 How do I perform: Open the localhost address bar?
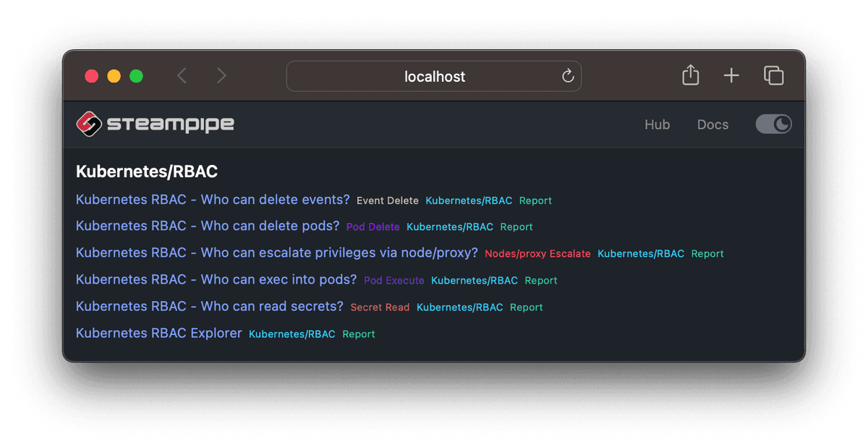(x=434, y=76)
